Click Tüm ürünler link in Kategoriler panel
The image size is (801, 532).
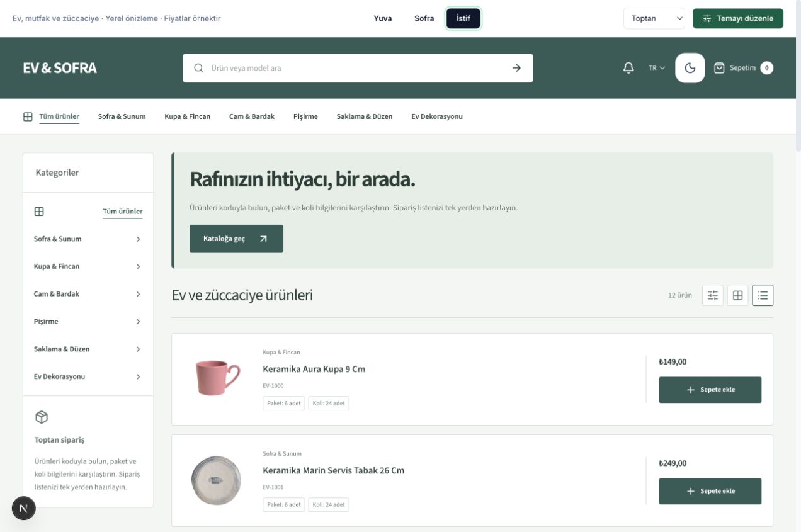(123, 212)
